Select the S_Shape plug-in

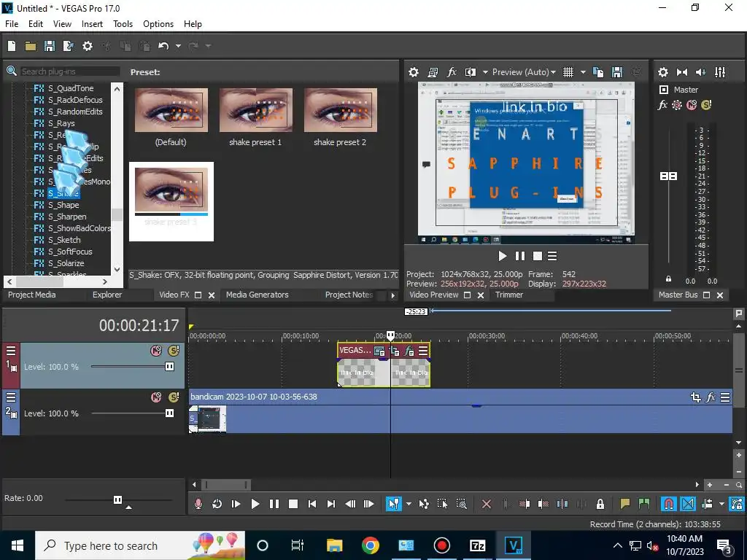pos(63,205)
